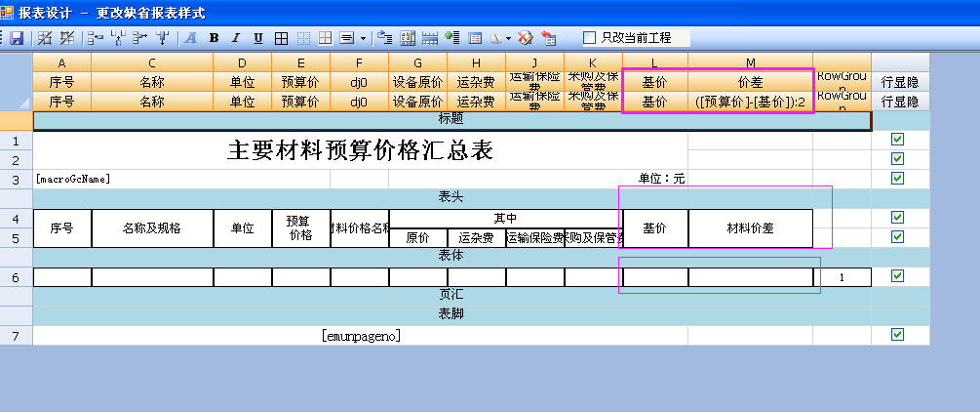Screen dimensions: 980x412
Task: Select the 主要材料预算价格汇总表 title cell
Action: pyautogui.click(x=360, y=150)
